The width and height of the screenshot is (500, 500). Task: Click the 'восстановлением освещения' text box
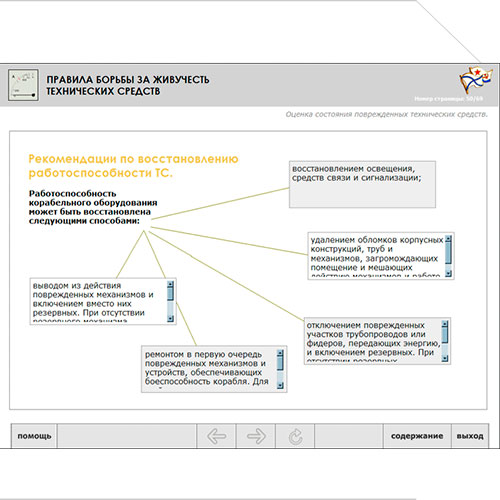click(x=362, y=184)
